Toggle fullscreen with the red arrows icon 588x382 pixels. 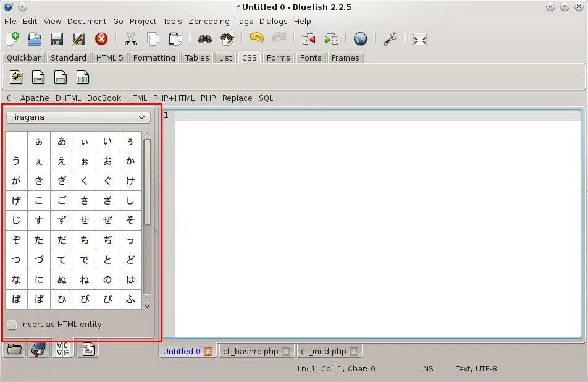[x=419, y=39]
